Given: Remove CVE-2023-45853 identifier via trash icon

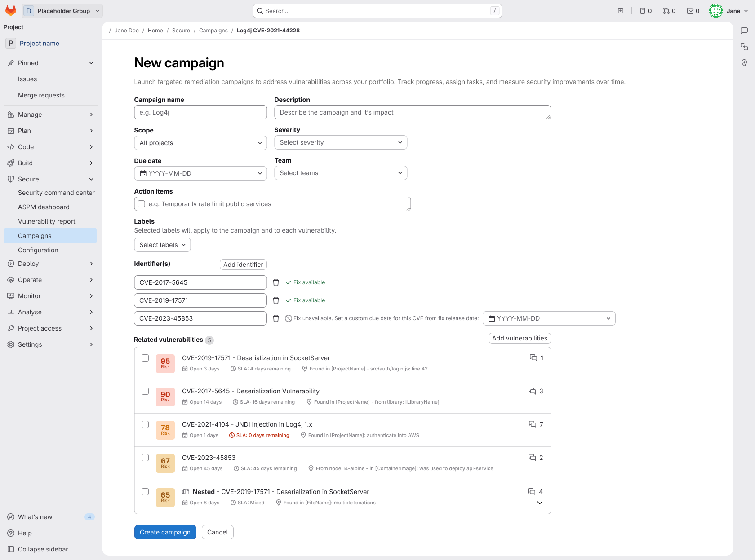Looking at the screenshot, I should pyautogui.click(x=276, y=318).
